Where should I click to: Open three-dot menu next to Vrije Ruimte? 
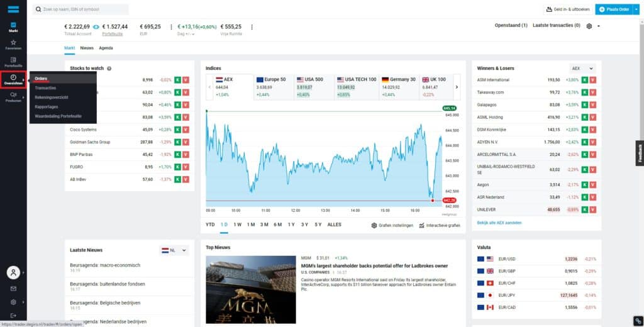pos(252,26)
